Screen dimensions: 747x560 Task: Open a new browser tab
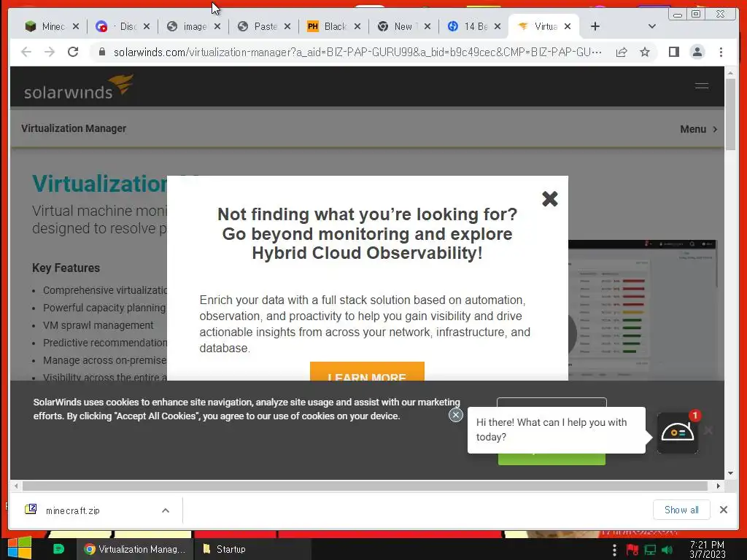click(x=595, y=26)
